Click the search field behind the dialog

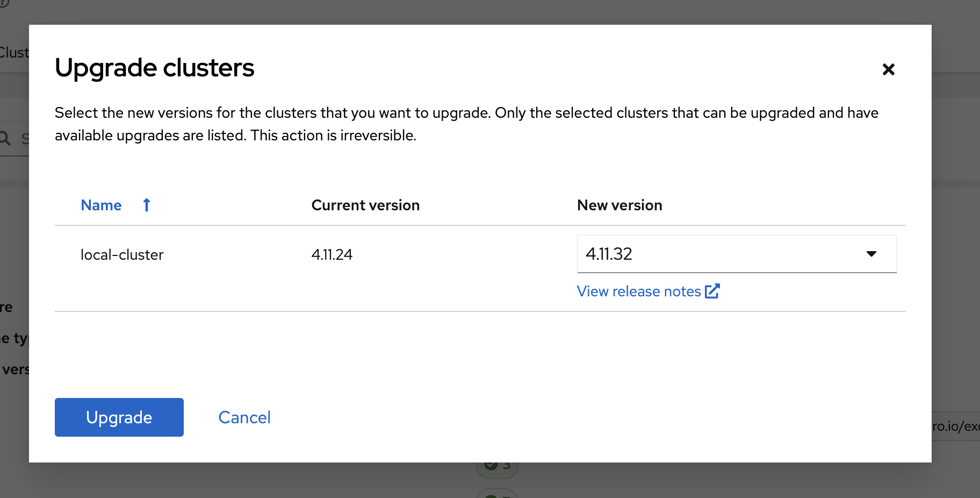click(24, 139)
